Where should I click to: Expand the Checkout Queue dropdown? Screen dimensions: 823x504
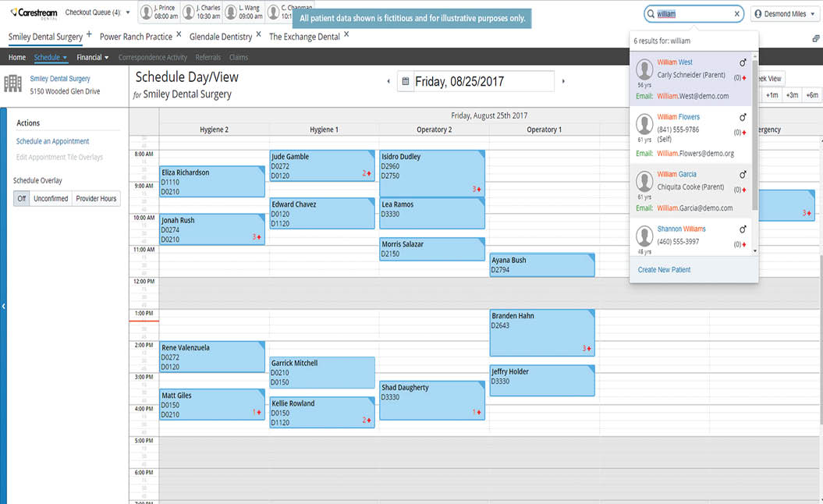pos(128,12)
